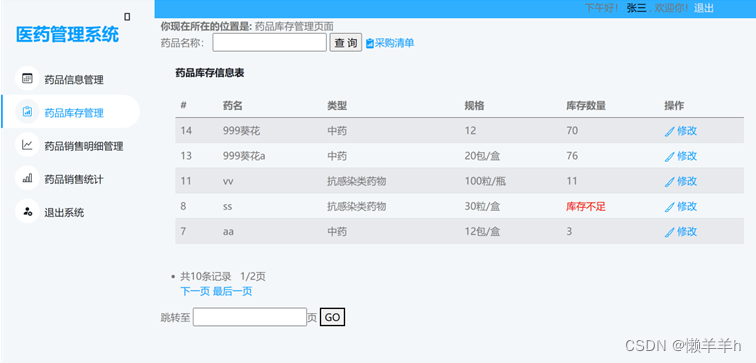Click the pencil icon in the 999葵花a row
756x363 pixels.
tap(669, 157)
